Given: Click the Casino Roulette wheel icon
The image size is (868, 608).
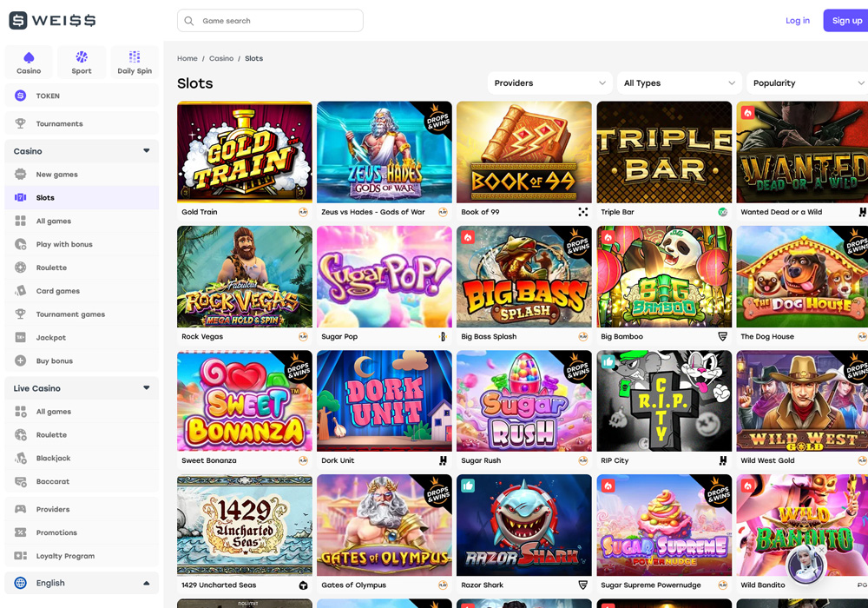Looking at the screenshot, I should coord(21,268).
